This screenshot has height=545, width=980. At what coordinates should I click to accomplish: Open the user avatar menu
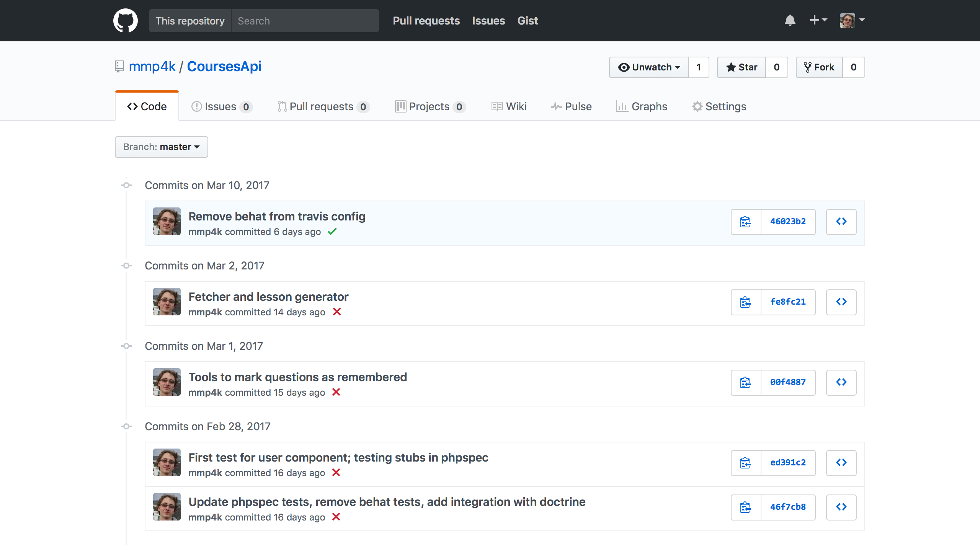[852, 20]
